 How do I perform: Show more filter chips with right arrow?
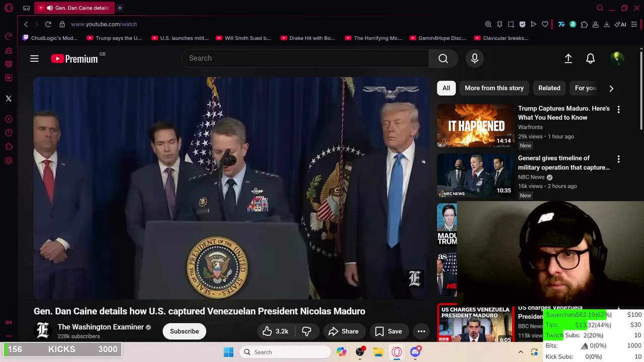[611, 88]
